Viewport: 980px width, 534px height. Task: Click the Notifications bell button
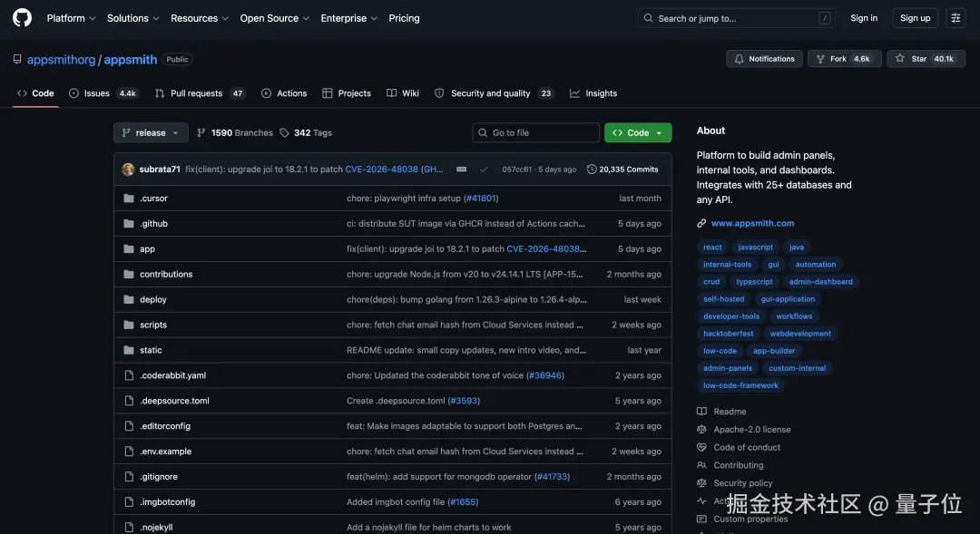[764, 59]
